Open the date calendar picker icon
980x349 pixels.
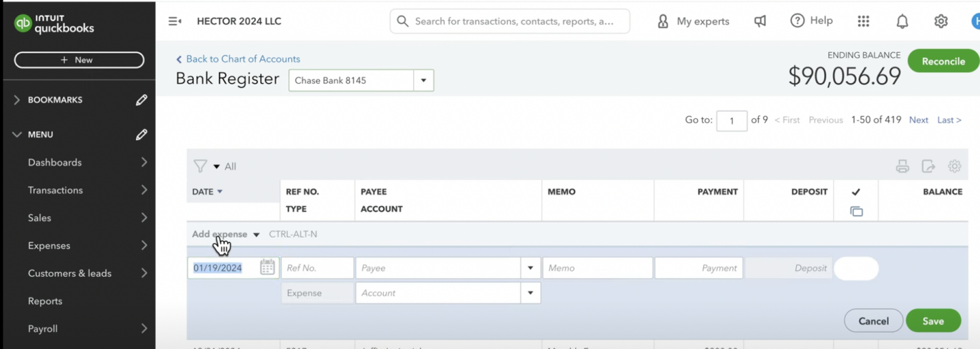(x=267, y=267)
